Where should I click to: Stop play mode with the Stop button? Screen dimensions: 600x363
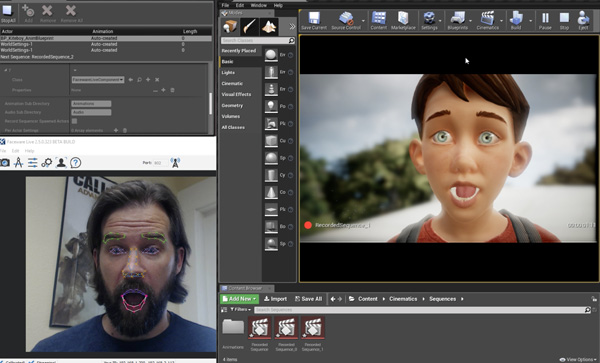(564, 20)
